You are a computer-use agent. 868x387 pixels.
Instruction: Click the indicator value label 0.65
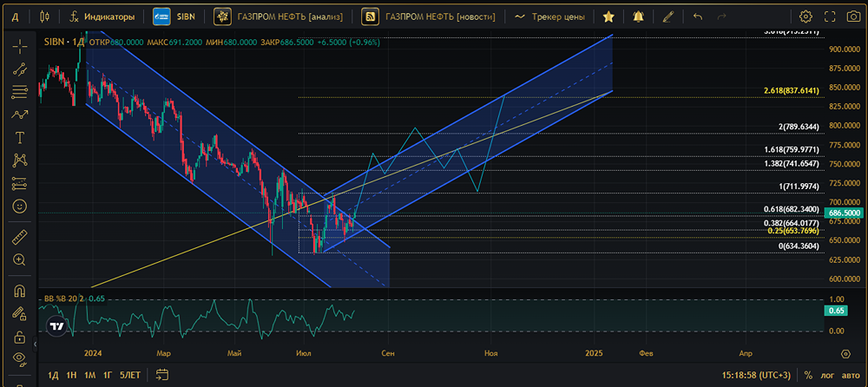point(837,311)
